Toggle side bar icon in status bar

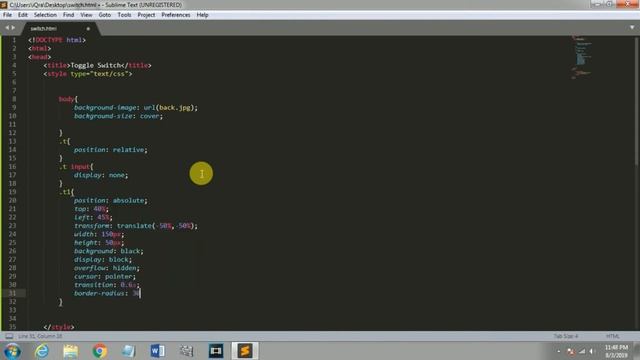point(9,336)
